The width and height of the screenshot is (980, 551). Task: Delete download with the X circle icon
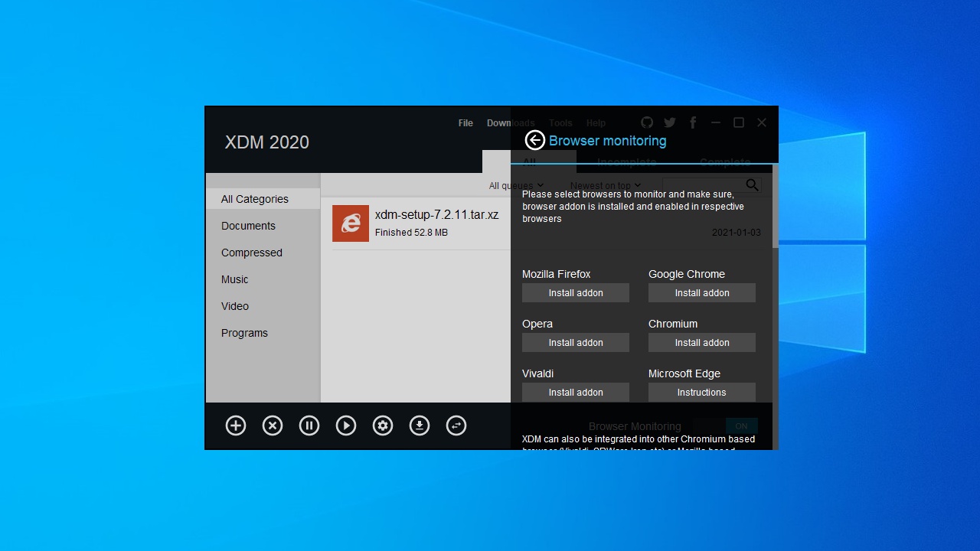(x=273, y=426)
